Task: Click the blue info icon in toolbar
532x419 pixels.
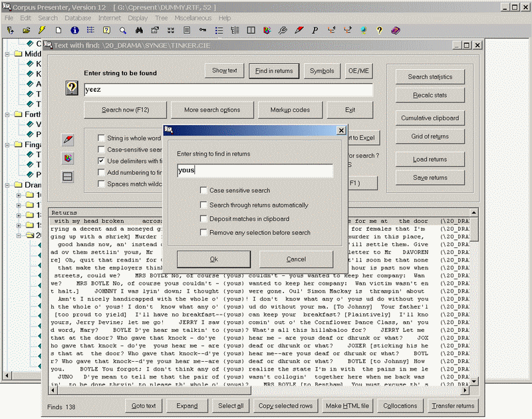Action: coord(74,31)
